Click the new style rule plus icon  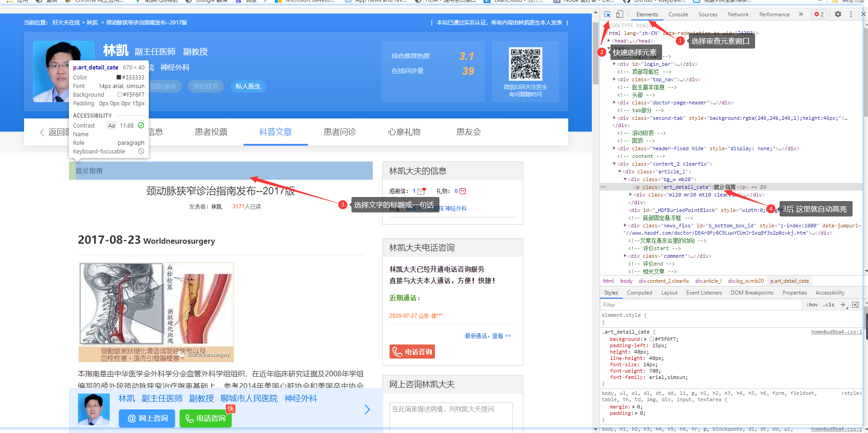tap(843, 305)
